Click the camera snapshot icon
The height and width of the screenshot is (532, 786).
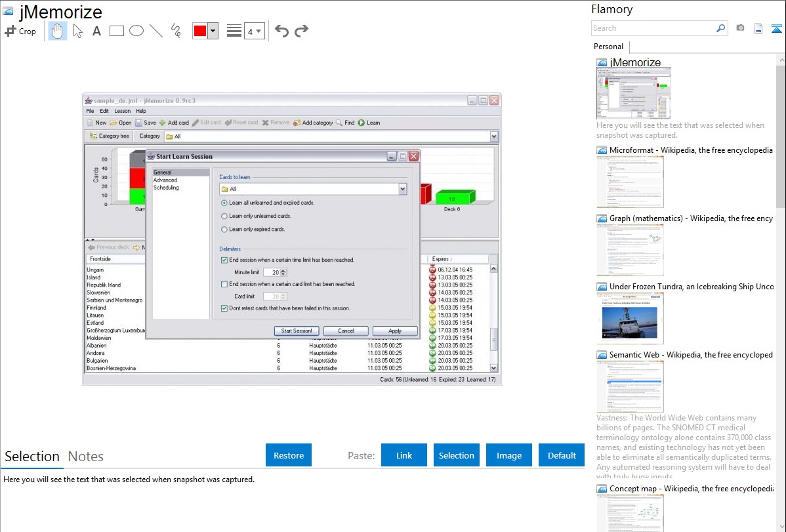[740, 28]
